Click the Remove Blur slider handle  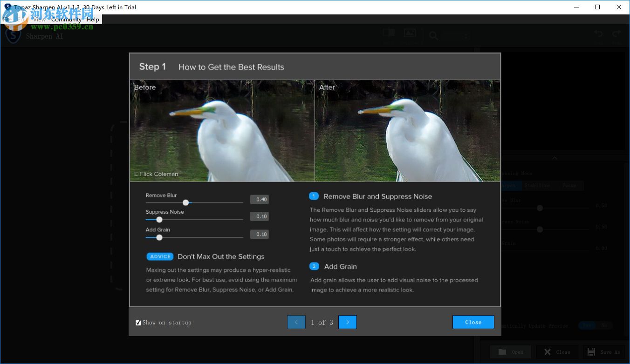pyautogui.click(x=186, y=202)
